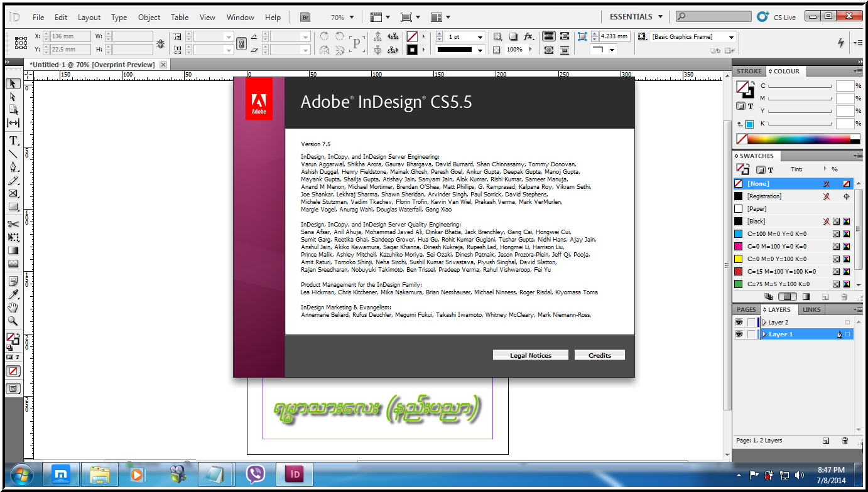Click the drop shadow icon
This screenshot has height=492, width=868.
click(513, 36)
